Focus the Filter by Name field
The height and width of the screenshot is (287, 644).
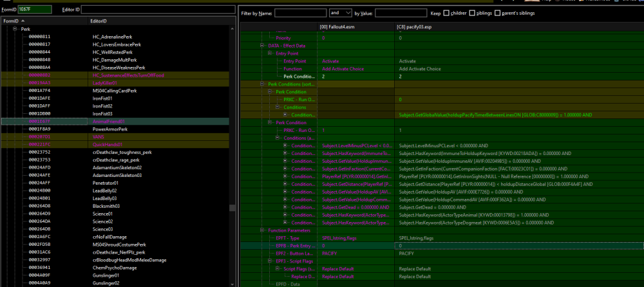pos(300,13)
